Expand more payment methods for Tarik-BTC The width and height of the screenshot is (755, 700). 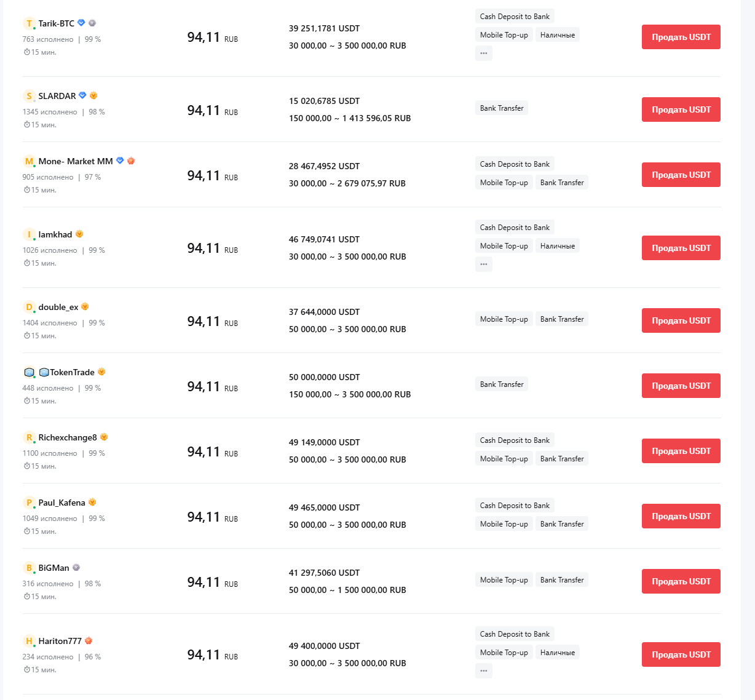[x=484, y=54]
